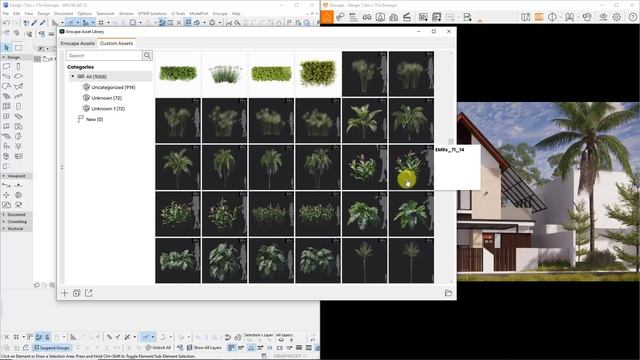Open the Enscape asset library buildings icon
This screenshot has height=360, width=640.
[x=394, y=17]
